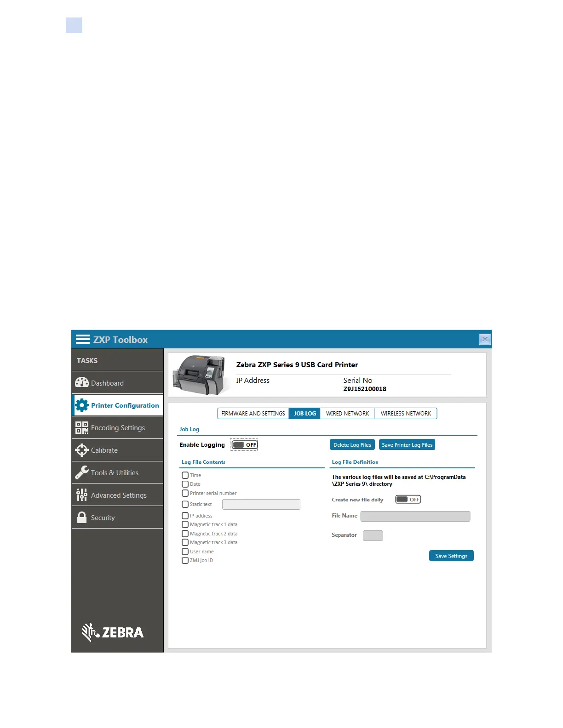Screen dimensions: 563x728
Task: Select Printer Configuration in the sidebar
Action: (x=117, y=405)
